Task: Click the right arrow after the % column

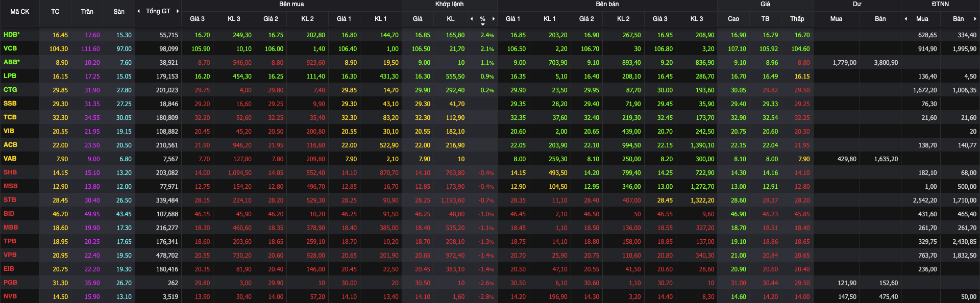Action: click(x=494, y=19)
